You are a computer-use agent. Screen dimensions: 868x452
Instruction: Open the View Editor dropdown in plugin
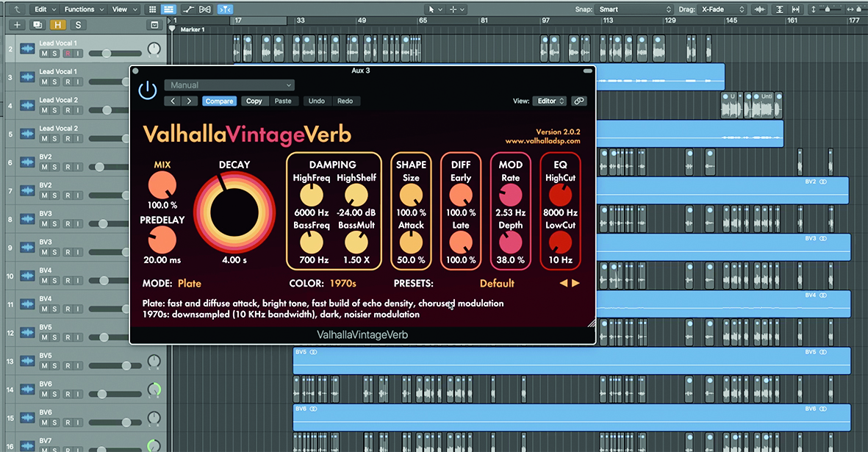click(550, 101)
